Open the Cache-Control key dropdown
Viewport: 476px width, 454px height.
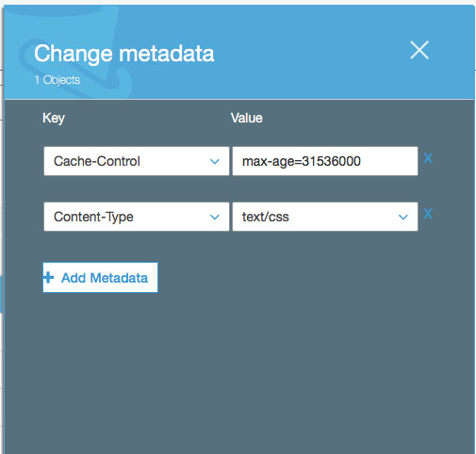(137, 161)
